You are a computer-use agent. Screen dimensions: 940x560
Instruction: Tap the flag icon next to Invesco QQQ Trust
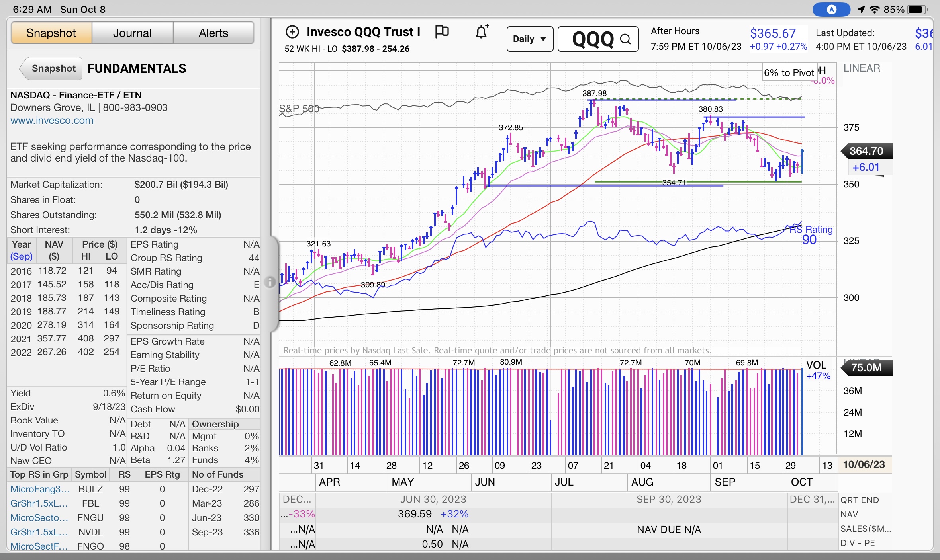442,31
